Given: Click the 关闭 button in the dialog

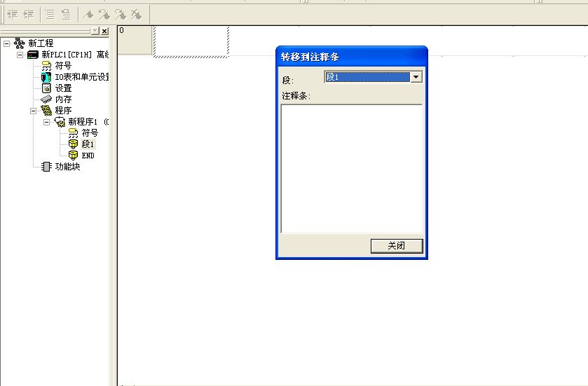Looking at the screenshot, I should click(x=397, y=246).
